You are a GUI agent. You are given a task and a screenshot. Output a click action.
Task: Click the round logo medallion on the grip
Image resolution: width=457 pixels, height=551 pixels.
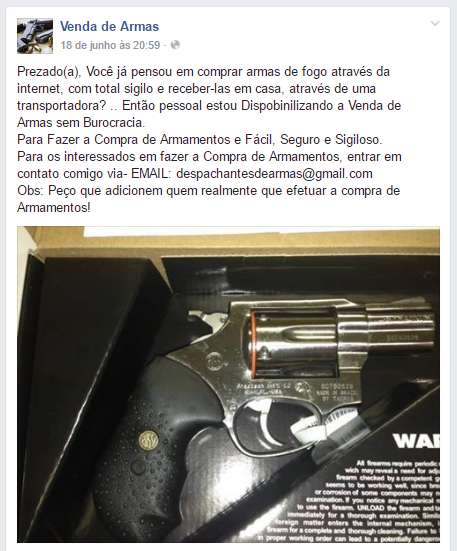147,441
